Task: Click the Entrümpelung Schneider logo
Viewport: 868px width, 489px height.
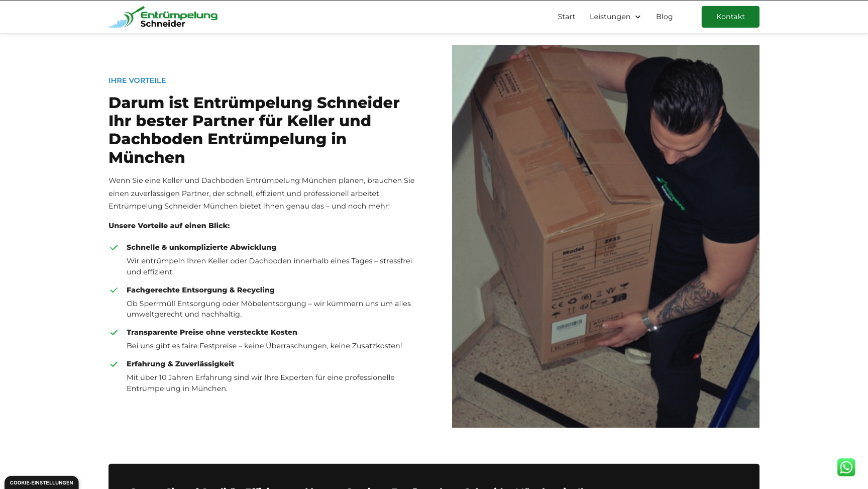Action: click(x=163, y=17)
